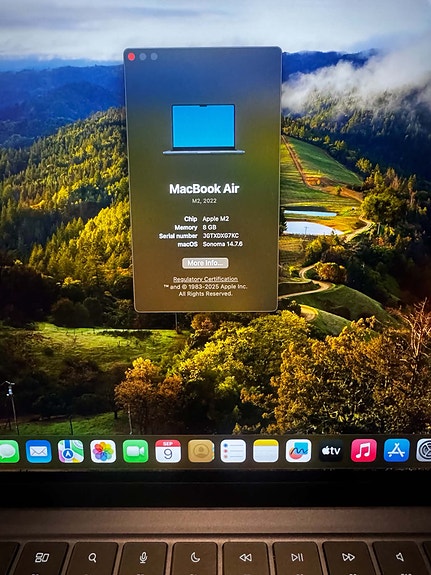Launch the Freeform app in the Dock

(299, 451)
